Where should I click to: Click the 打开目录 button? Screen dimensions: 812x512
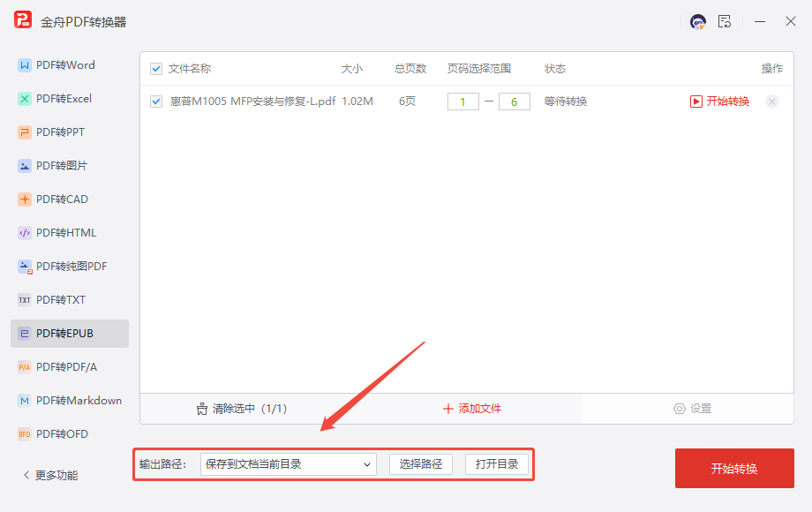(x=497, y=464)
